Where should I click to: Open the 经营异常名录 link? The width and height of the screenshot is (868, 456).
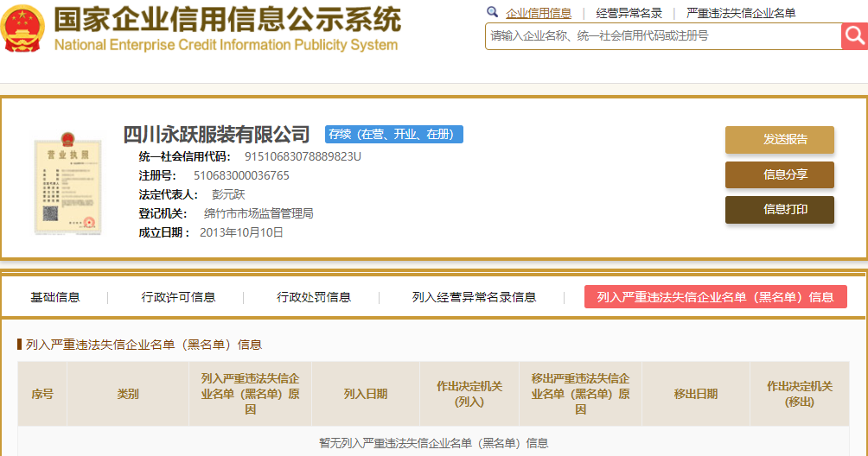click(x=629, y=13)
